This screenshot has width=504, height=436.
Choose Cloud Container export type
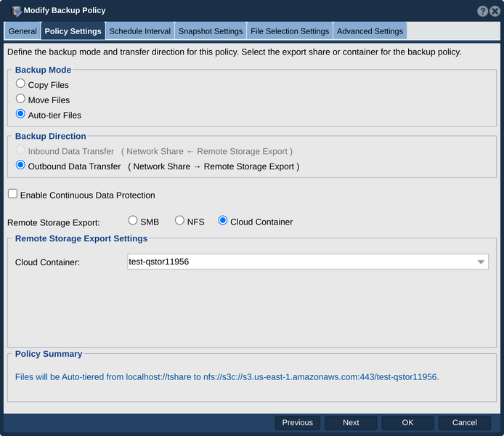tap(223, 221)
